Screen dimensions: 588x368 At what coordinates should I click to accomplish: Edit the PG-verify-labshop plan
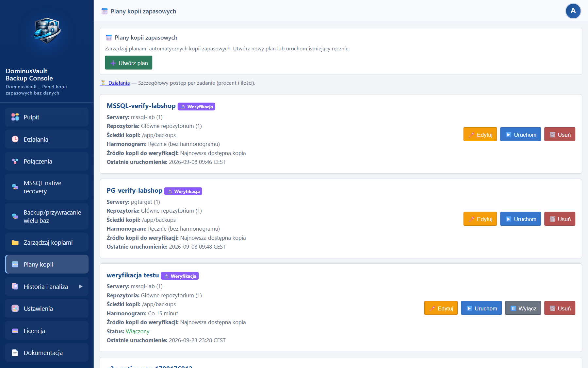480,219
